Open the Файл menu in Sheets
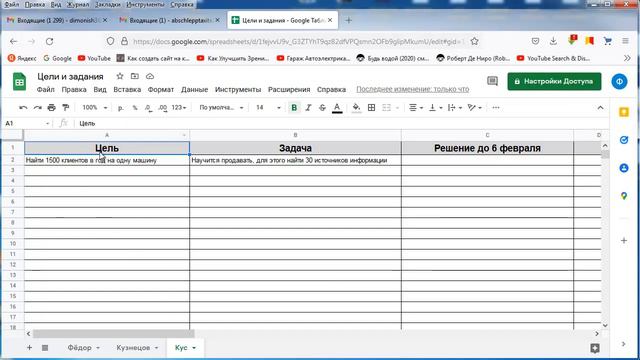Image resolution: width=640 pixels, height=360 pixels. pyautogui.click(x=45, y=89)
